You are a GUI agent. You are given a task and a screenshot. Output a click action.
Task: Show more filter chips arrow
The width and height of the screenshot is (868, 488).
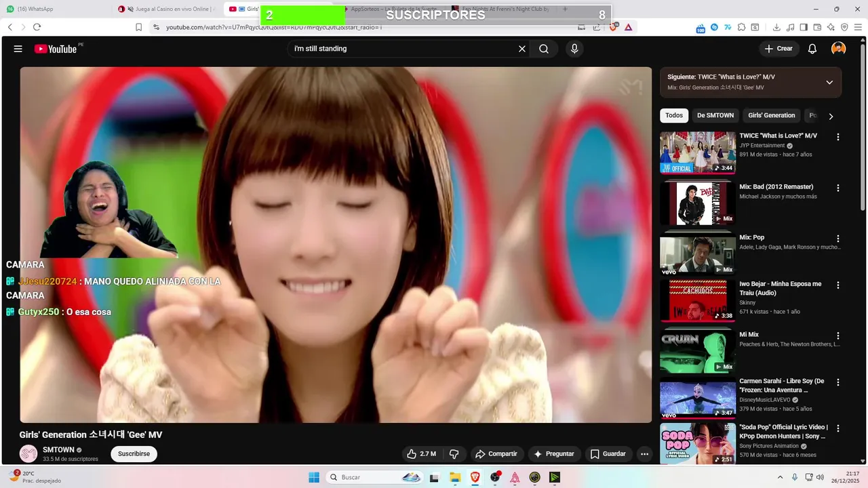(x=831, y=116)
